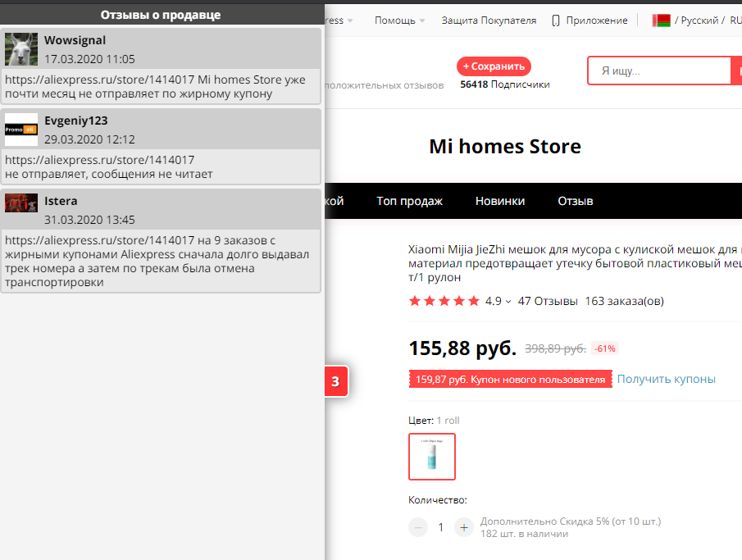Image resolution: width=742 pixels, height=560 pixels.
Task: Click the 56418 Подписчики count
Action: 505,84
